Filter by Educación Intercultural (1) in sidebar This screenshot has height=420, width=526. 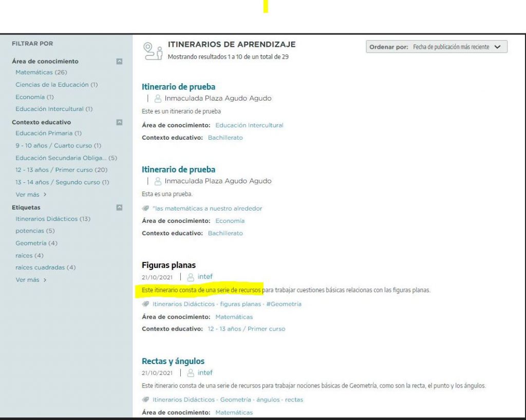(x=54, y=109)
